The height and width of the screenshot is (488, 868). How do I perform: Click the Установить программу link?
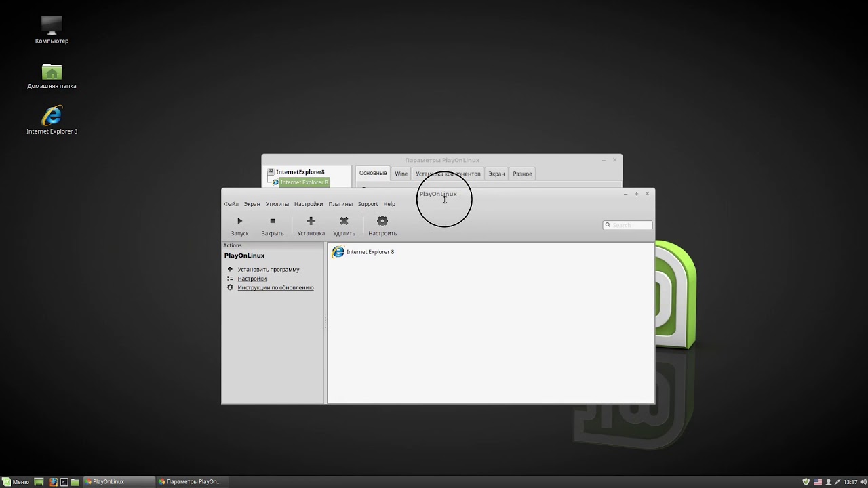(269, 270)
